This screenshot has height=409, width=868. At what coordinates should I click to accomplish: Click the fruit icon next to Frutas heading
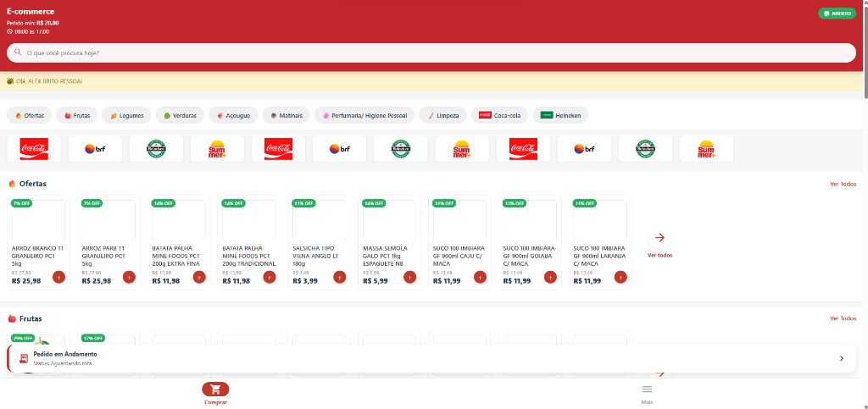tap(12, 318)
